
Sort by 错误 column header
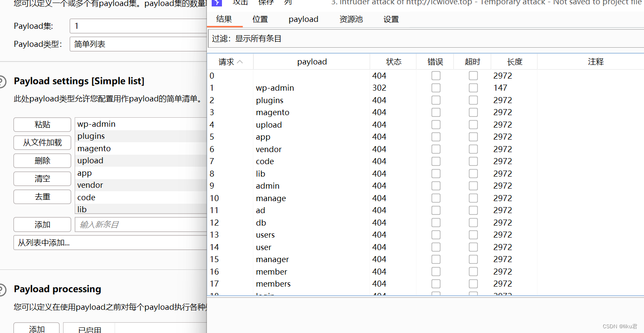pos(435,62)
